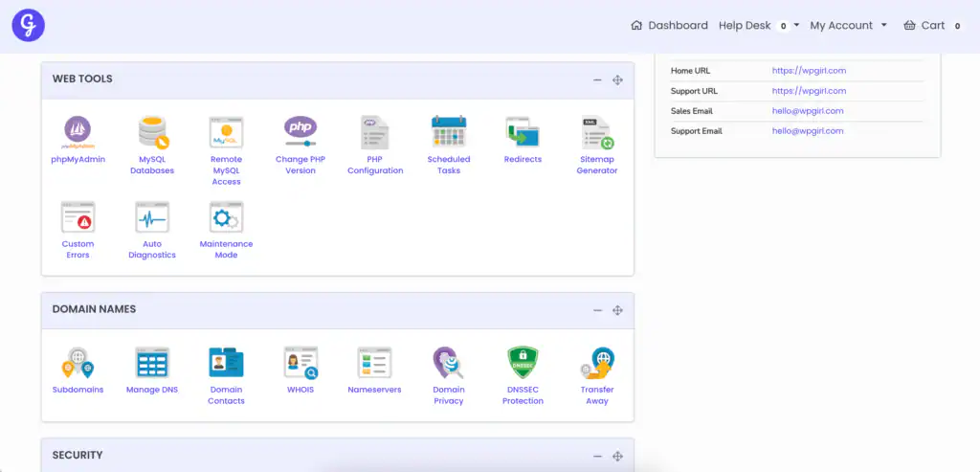Open Transfer Away icon
This screenshot has height=472, width=980.
point(597,363)
